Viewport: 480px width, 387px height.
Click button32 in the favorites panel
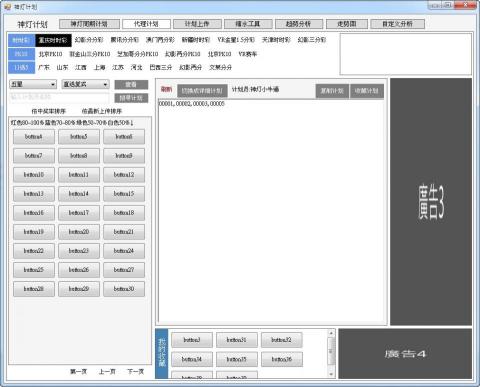click(x=282, y=340)
